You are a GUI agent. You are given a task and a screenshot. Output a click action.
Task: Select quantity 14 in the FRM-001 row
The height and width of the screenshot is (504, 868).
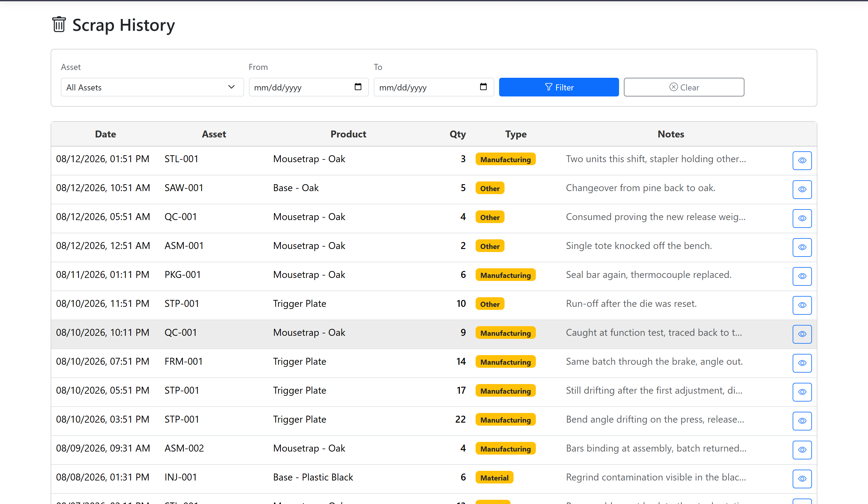[461, 361]
